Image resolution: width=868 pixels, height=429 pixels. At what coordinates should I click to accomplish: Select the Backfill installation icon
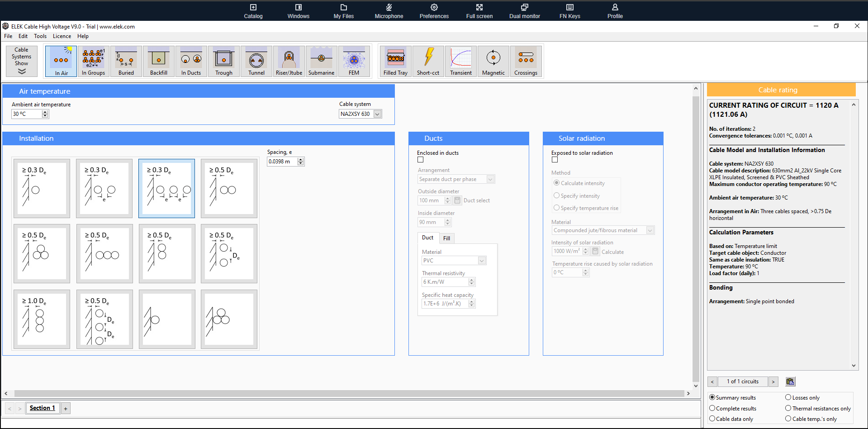pyautogui.click(x=159, y=61)
